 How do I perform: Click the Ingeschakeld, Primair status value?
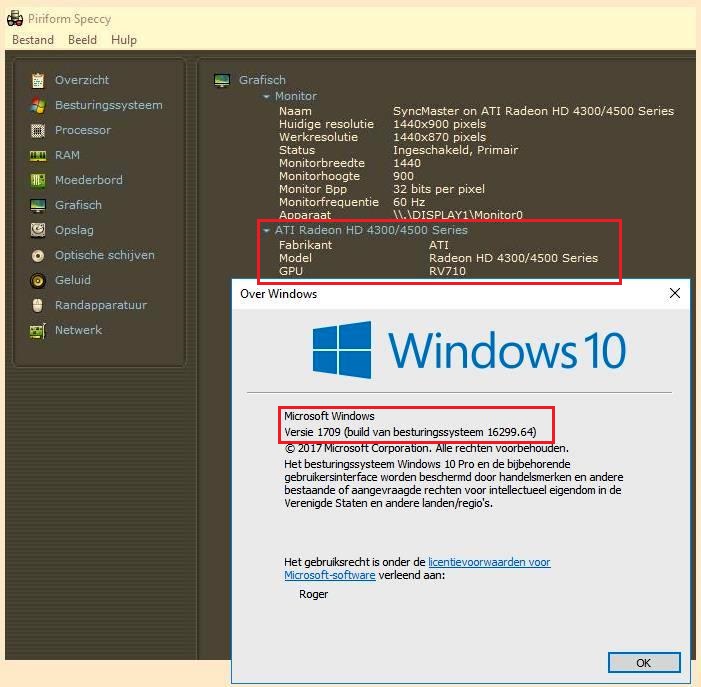coord(455,150)
